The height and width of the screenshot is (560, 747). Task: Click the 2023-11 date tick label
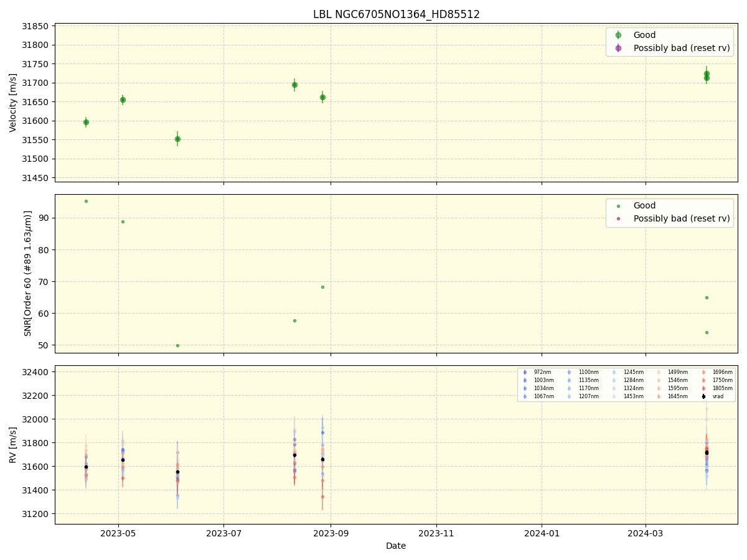[436, 533]
